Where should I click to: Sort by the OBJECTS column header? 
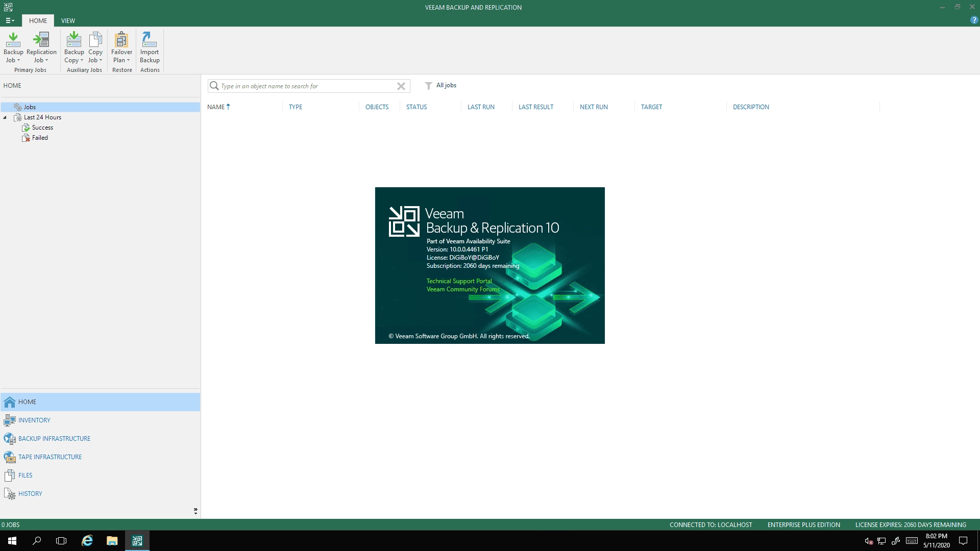[377, 107]
